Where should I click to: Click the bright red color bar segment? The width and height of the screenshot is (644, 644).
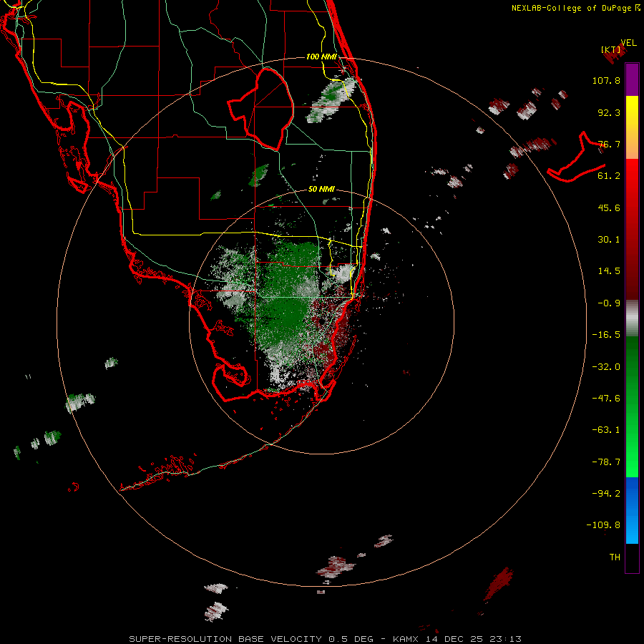(632, 176)
